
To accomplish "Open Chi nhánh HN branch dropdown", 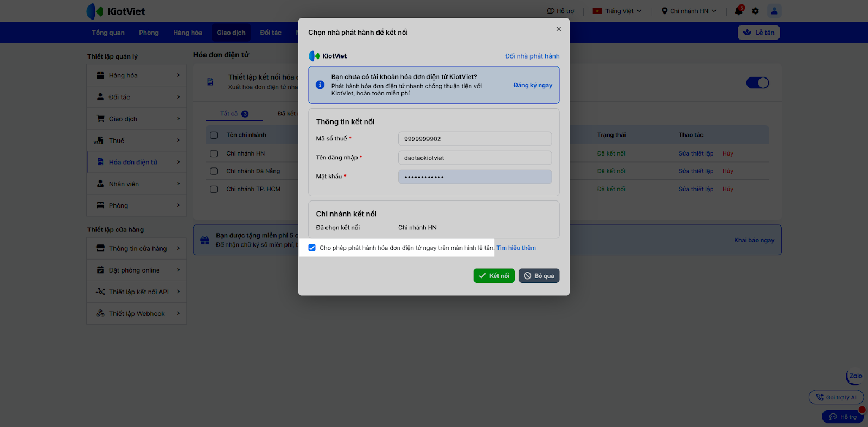I will click(689, 11).
